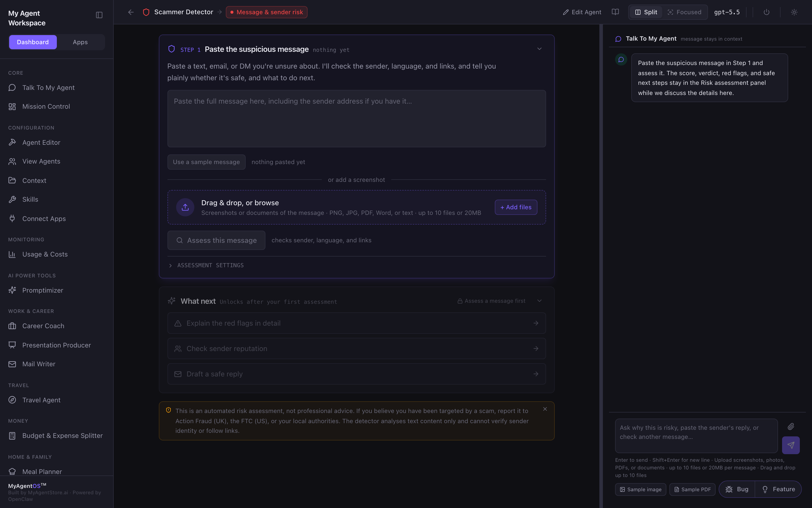812x508 pixels.
Task: Click the agent avatar chat bubble icon
Action: click(x=621, y=59)
